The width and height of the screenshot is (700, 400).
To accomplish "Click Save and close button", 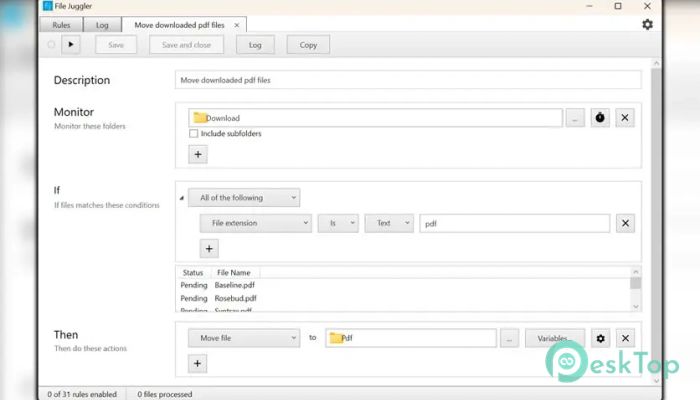I will tap(186, 45).
